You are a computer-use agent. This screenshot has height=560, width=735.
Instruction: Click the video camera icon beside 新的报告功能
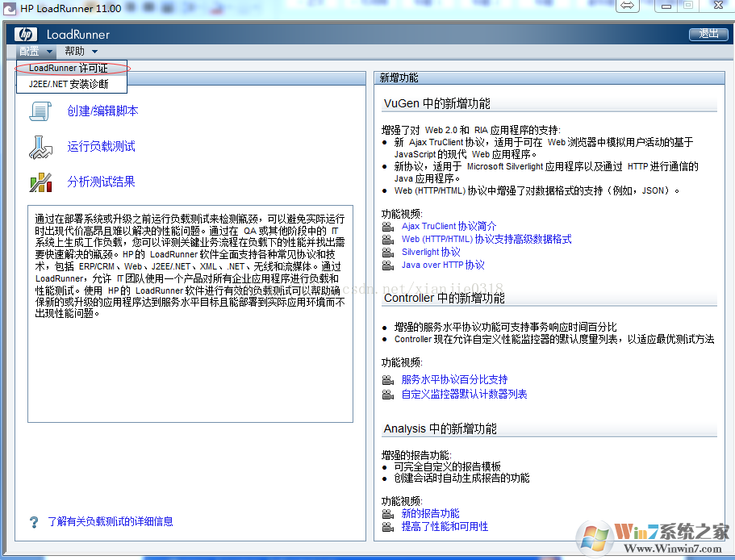386,513
